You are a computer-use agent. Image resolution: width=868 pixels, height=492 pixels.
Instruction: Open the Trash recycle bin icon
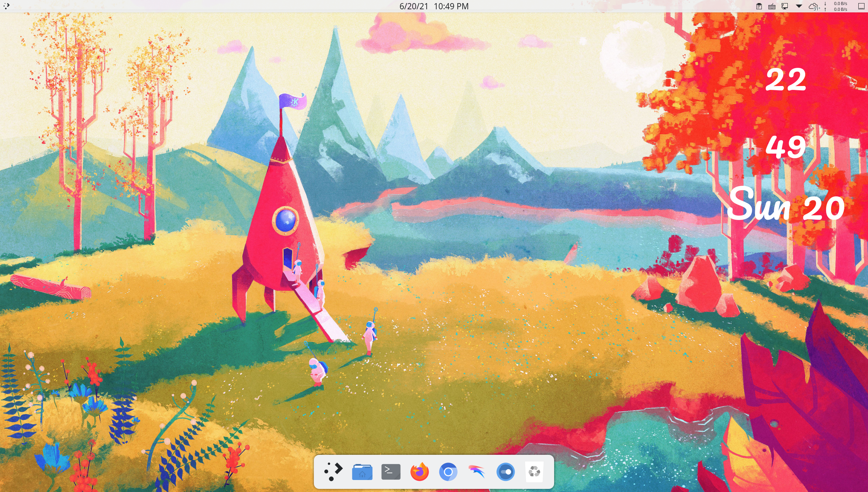point(534,471)
